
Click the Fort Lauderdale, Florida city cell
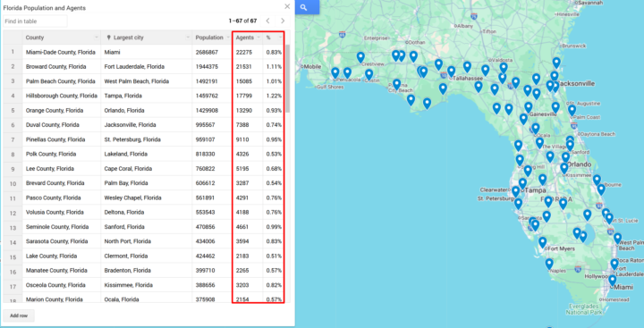point(146,66)
